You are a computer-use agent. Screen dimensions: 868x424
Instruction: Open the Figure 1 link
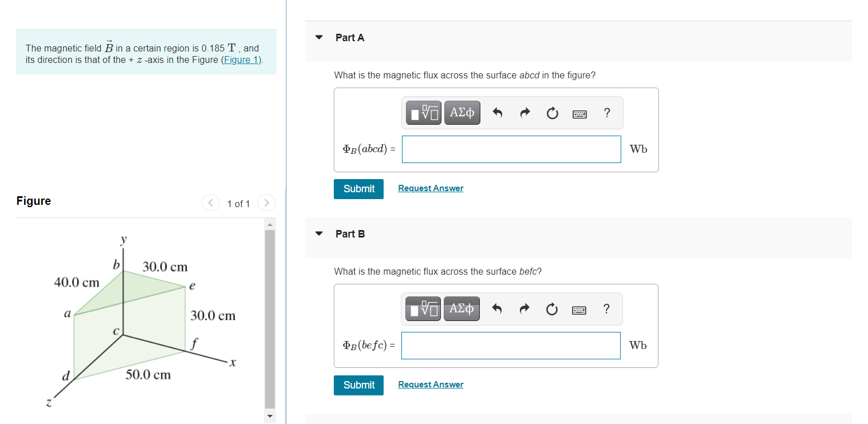tap(242, 60)
